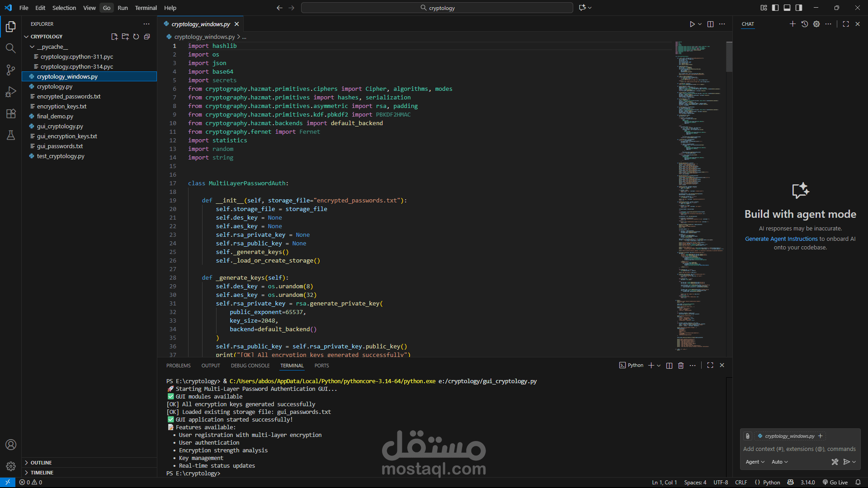Open the Terminal menu
The width and height of the screenshot is (868, 488).
146,8
